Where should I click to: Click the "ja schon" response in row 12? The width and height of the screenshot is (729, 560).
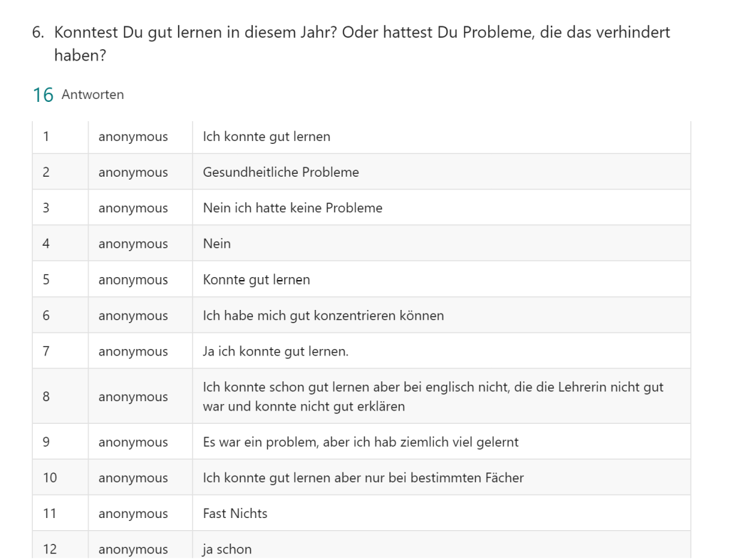tap(227, 549)
